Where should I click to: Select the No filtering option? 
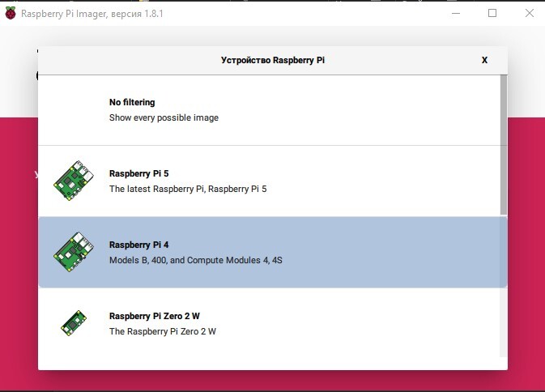click(x=270, y=110)
